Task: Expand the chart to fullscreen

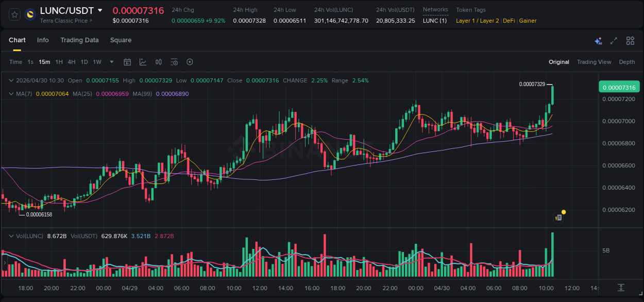Action: 614,41
